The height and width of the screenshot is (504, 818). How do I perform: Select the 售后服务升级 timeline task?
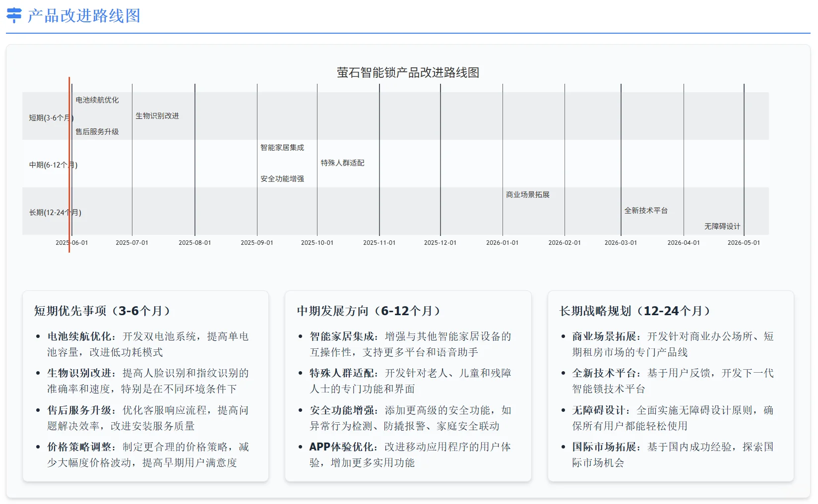point(97,132)
